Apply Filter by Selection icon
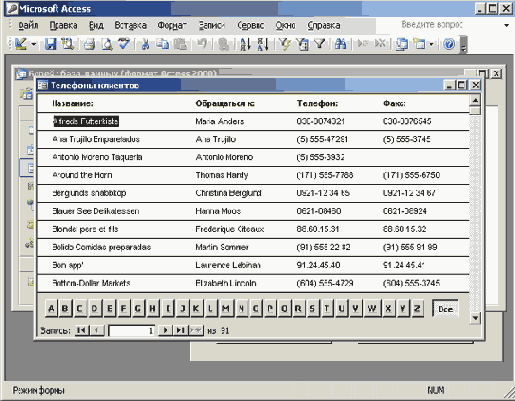This screenshot has height=401, width=515. point(285,44)
